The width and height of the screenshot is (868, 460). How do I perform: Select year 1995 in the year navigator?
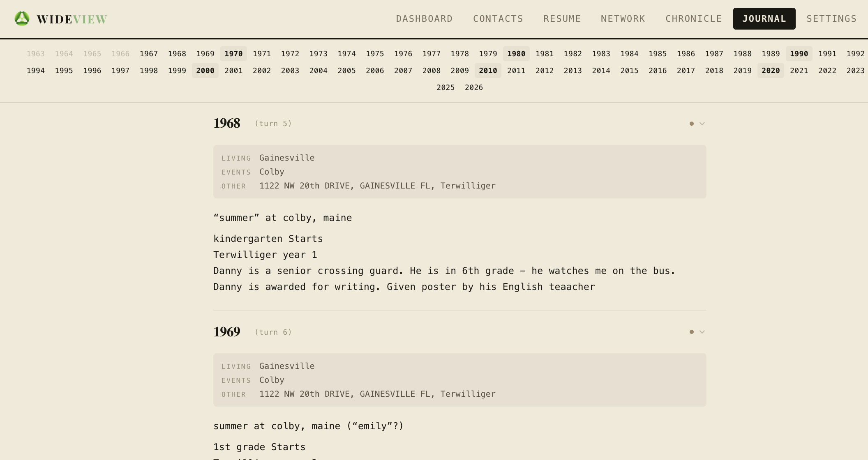[64, 70]
